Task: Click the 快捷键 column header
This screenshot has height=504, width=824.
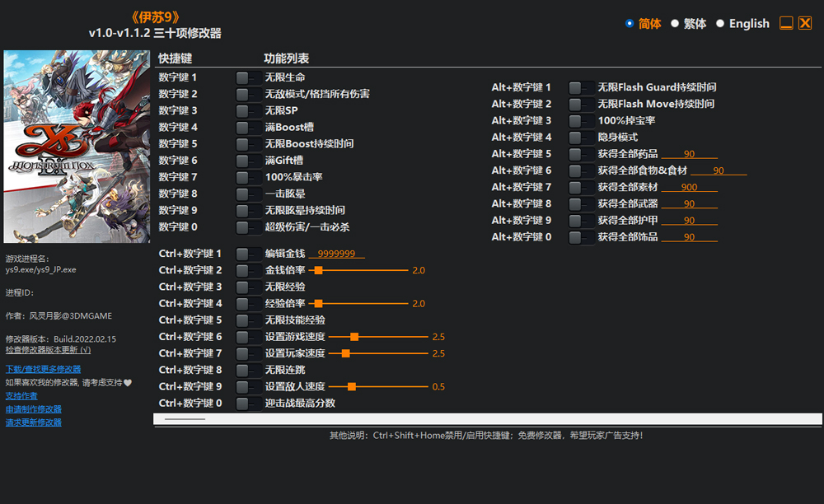Action: tap(176, 58)
